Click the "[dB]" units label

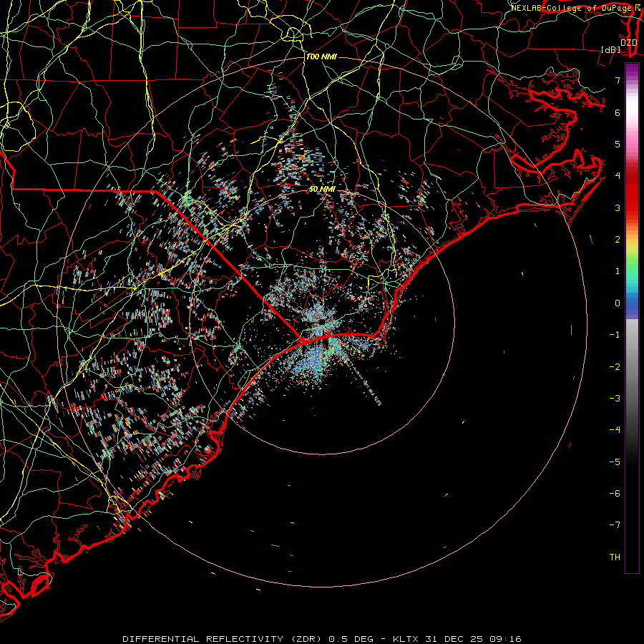[x=611, y=49]
